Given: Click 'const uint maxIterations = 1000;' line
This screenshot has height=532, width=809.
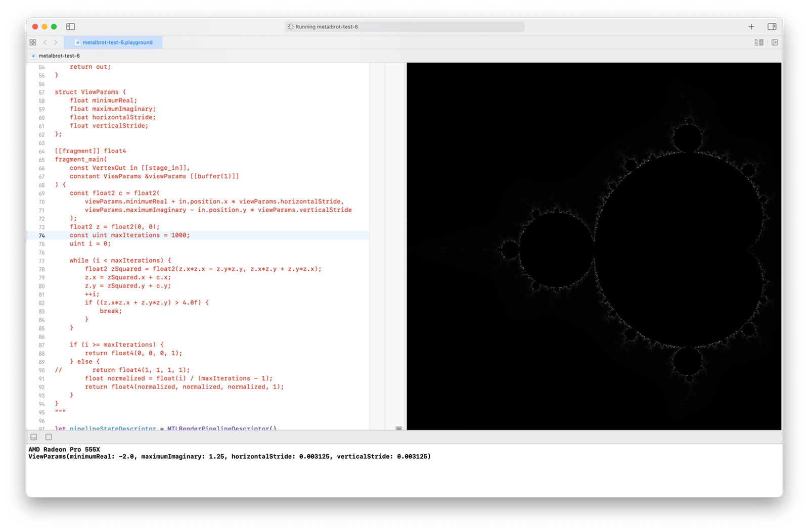Looking at the screenshot, I should [129, 235].
